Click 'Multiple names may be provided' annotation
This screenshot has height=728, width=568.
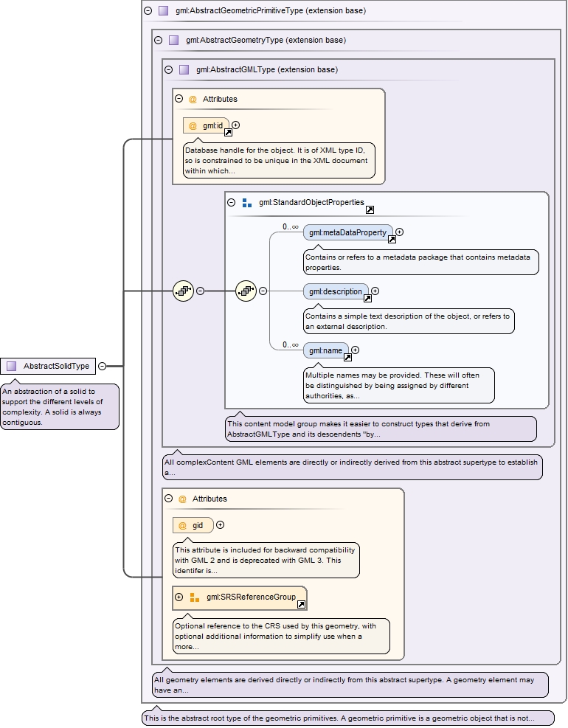[x=399, y=385]
